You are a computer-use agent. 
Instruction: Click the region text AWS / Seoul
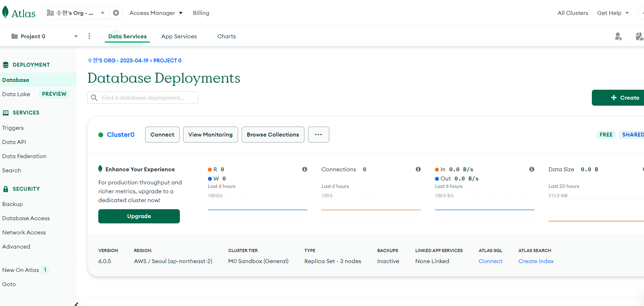(173, 261)
